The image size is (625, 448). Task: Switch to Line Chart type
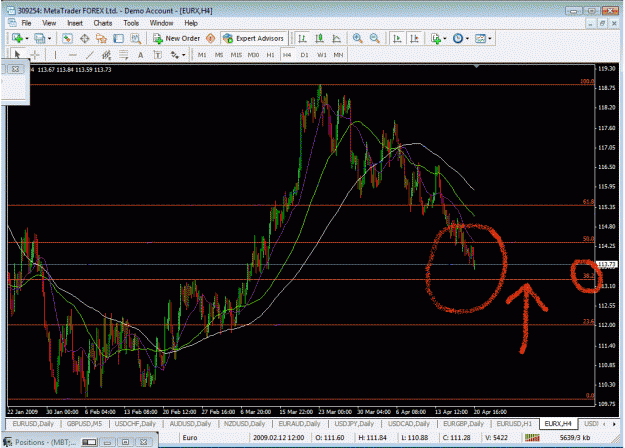(336, 38)
